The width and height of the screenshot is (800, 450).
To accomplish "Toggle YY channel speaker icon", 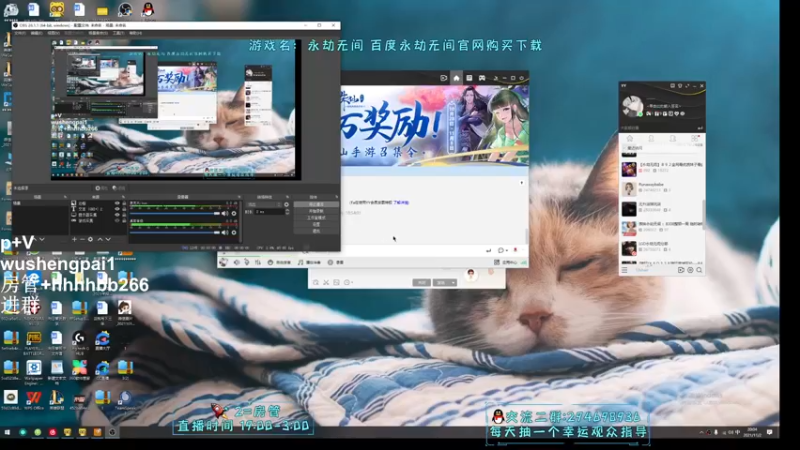I will [x=236, y=262].
